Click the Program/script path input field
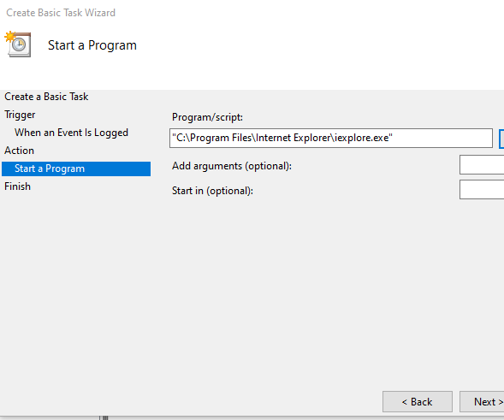The width and height of the screenshot is (504, 420). 331,139
